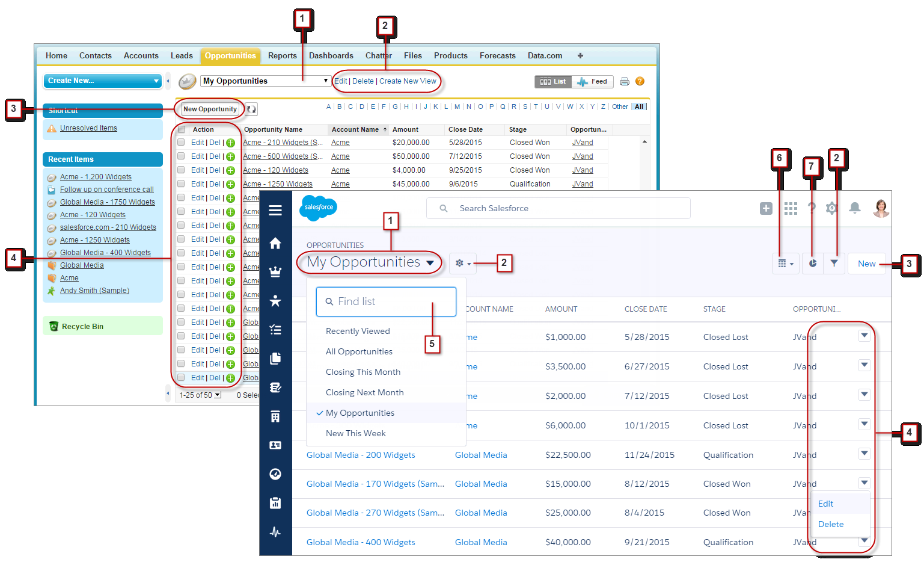Click the Salesforce cloud logo
The image size is (924, 574).
point(318,208)
